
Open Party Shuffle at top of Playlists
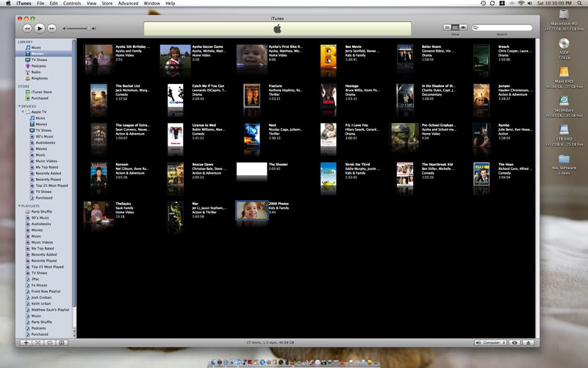point(41,212)
